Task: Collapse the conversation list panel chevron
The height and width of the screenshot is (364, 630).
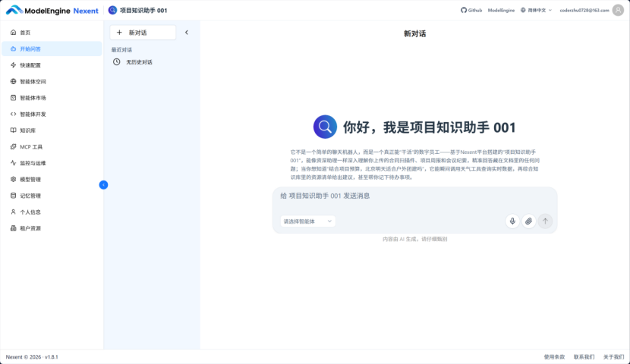Action: (x=187, y=33)
